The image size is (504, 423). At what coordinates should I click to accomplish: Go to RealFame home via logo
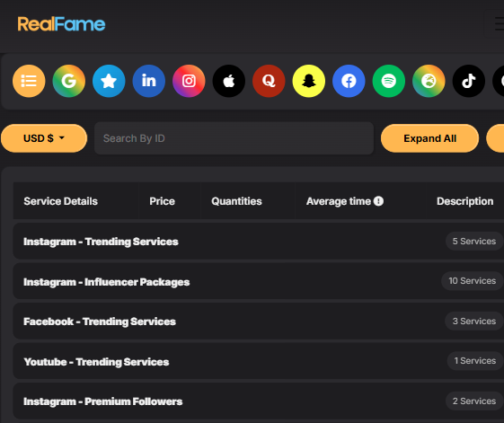[x=61, y=24]
